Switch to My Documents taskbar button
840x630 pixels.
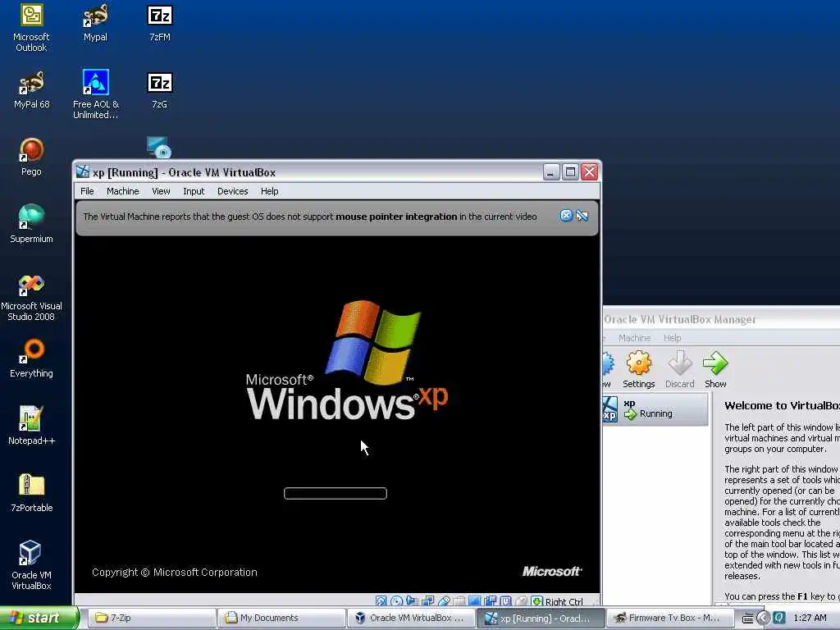[281, 618]
